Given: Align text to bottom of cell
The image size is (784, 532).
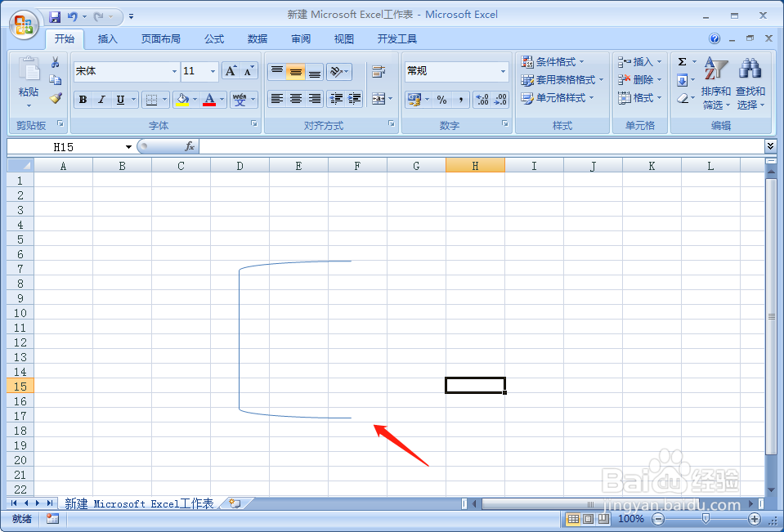Looking at the screenshot, I should 315,71.
